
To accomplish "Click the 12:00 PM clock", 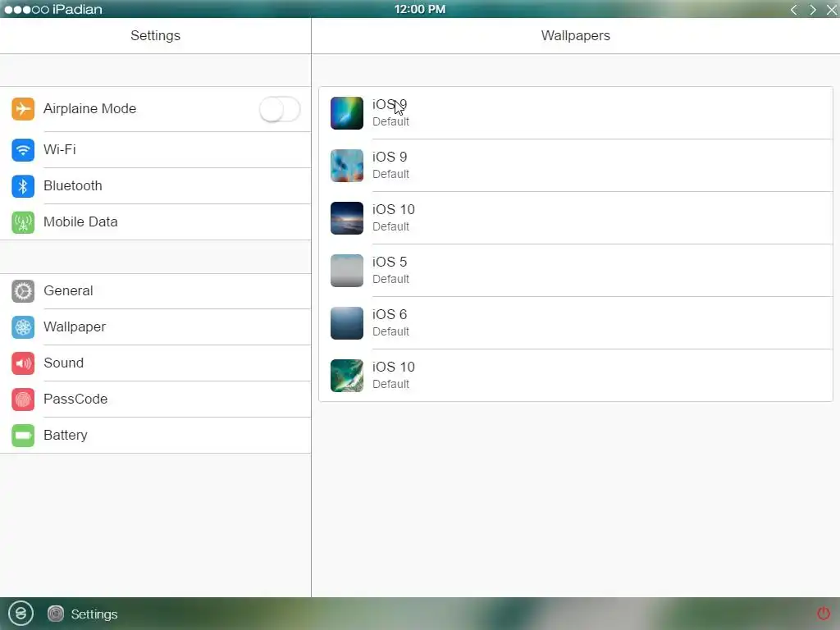I will (x=419, y=9).
